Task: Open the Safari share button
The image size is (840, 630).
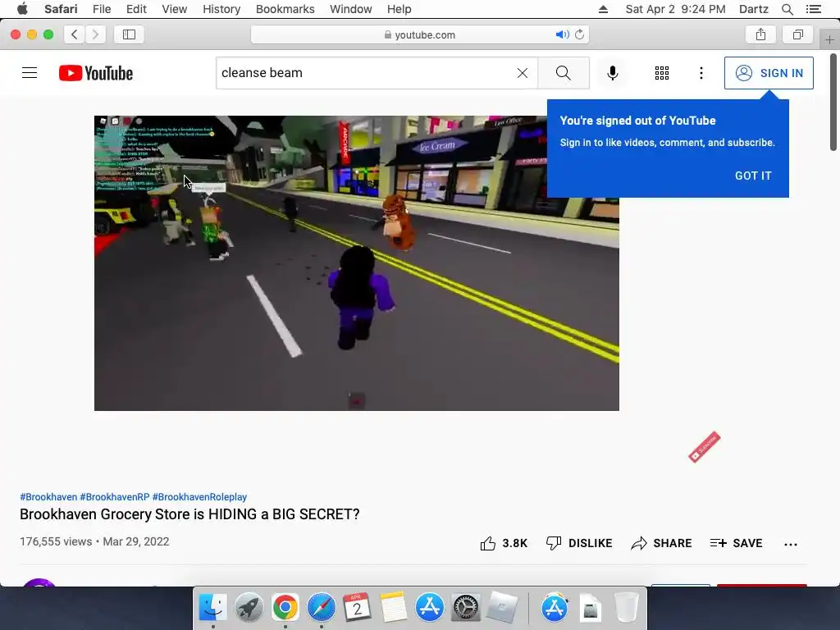Action: tap(760, 34)
